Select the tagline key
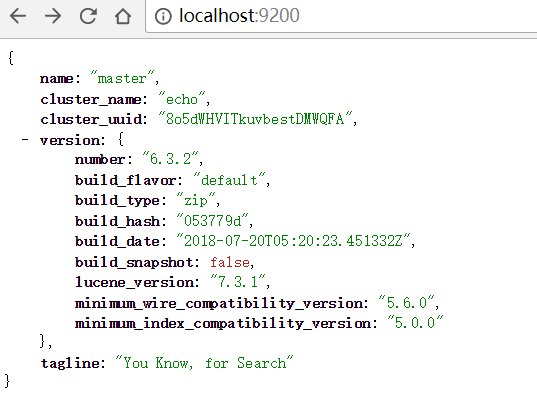Screen dimensions: 537x399 pos(70,363)
